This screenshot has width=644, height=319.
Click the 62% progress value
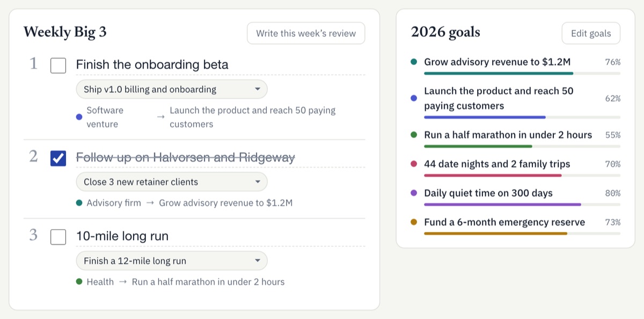[x=613, y=98]
